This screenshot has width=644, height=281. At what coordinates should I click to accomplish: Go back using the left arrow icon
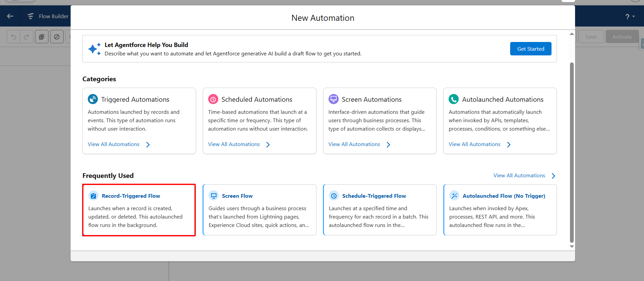tap(10, 16)
